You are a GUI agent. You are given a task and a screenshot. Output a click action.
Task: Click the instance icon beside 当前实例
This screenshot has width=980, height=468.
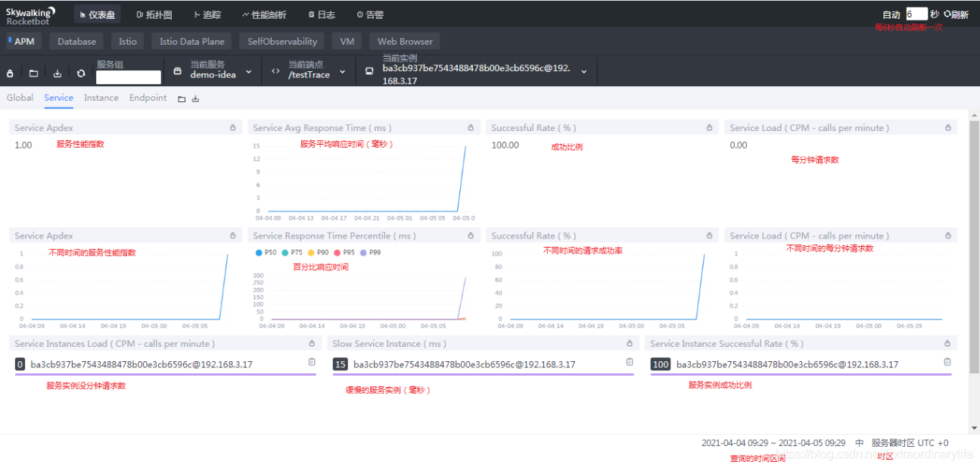[x=369, y=71]
